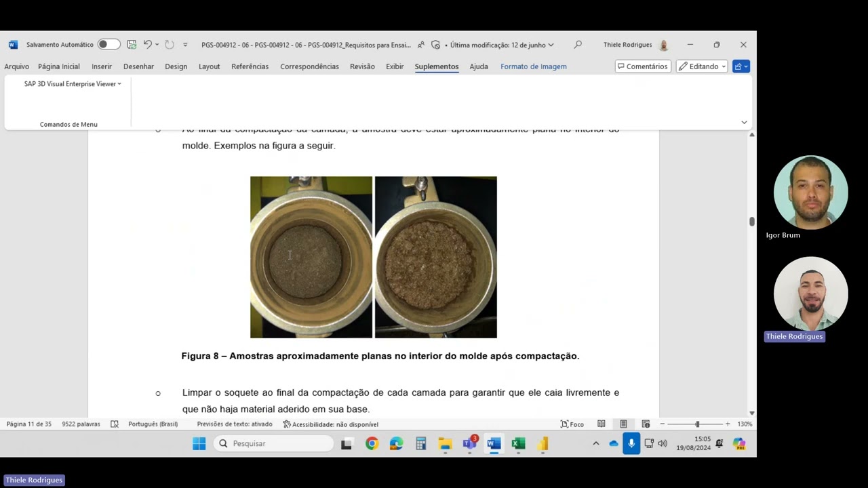
Task: Open Formato de Imagem contextual tab
Action: pos(534,66)
